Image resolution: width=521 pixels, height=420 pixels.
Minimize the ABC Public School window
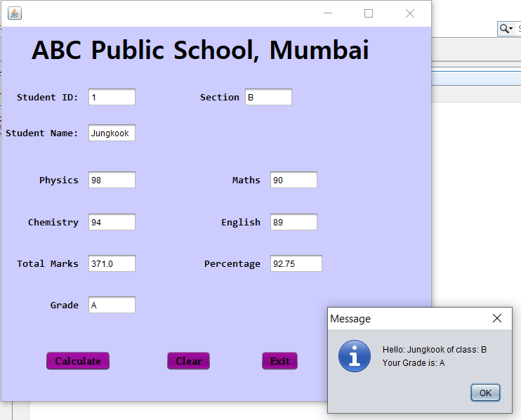(x=328, y=13)
